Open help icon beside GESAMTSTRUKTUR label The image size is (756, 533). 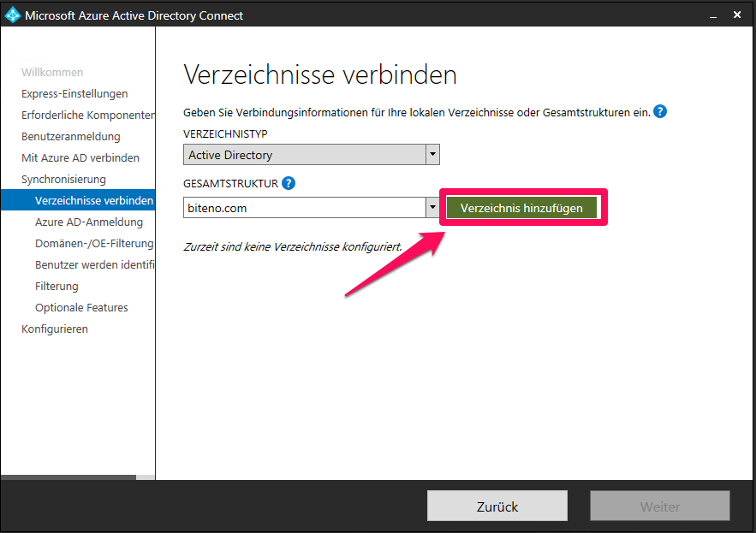(x=289, y=183)
